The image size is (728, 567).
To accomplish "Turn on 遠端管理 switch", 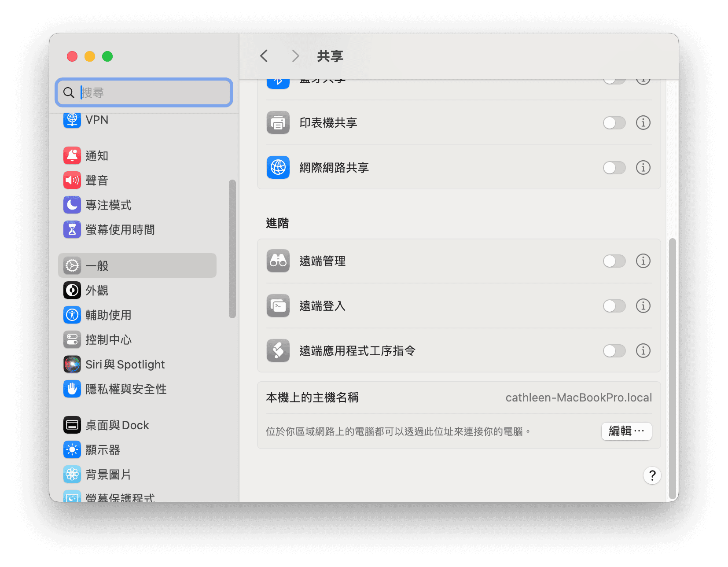I will 614,261.
